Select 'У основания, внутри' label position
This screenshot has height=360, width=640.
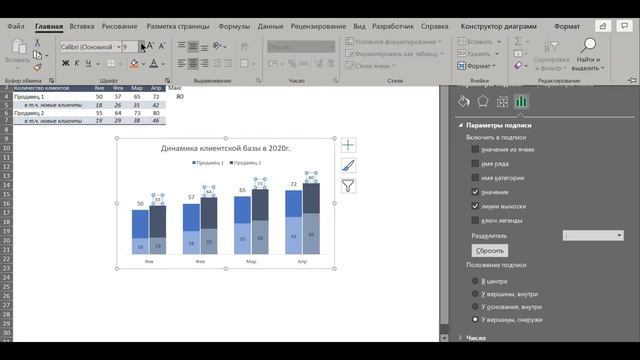tap(475, 307)
